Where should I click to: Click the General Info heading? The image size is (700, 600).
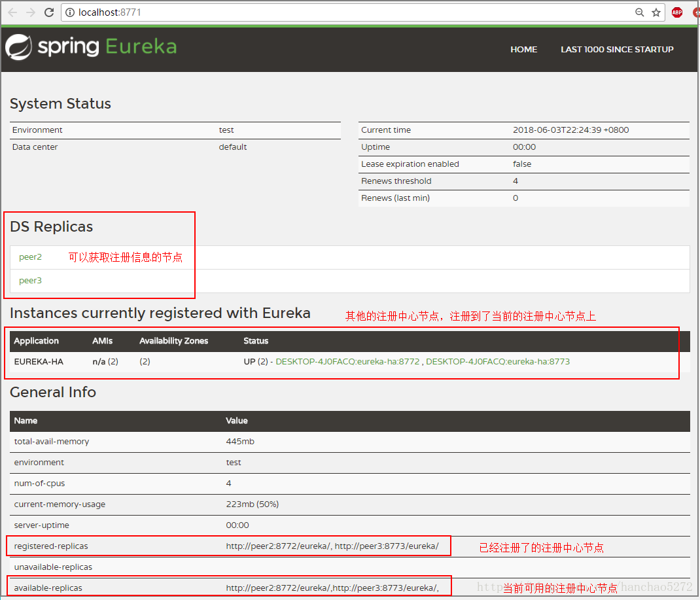pyautogui.click(x=53, y=392)
